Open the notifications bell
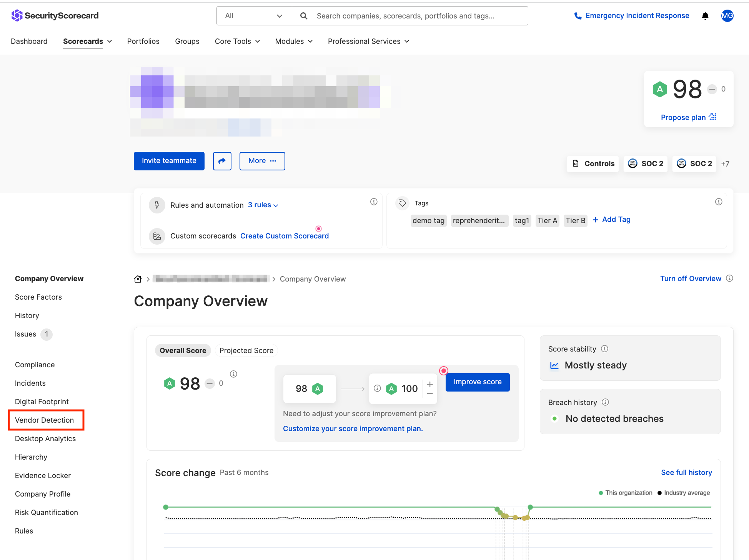This screenshot has height=560, width=749. click(x=705, y=16)
